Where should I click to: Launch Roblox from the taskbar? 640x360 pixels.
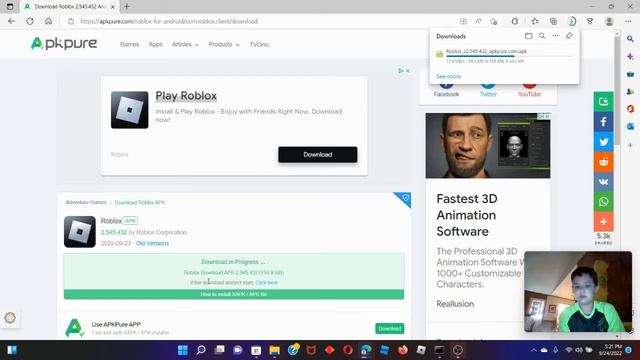[421, 350]
